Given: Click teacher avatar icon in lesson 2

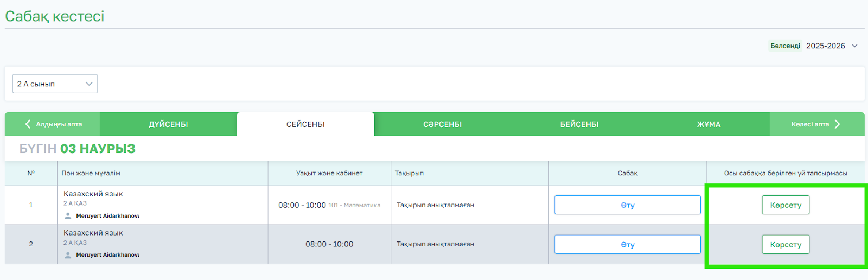Looking at the screenshot, I should point(68,255).
